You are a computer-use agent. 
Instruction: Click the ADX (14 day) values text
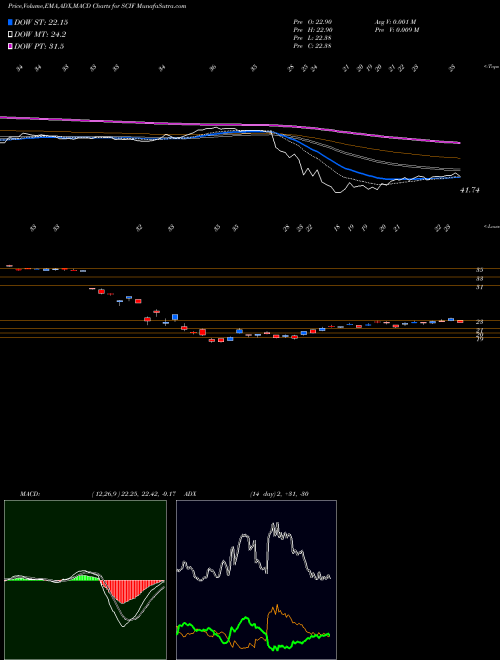(279, 494)
